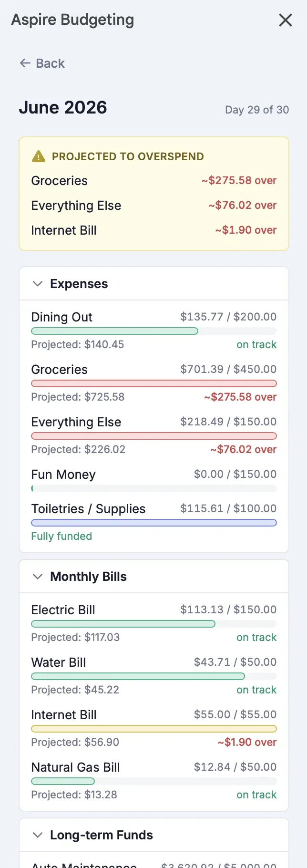This screenshot has width=307, height=868.
Task: Click the Back arrow icon
Action: pyautogui.click(x=25, y=63)
